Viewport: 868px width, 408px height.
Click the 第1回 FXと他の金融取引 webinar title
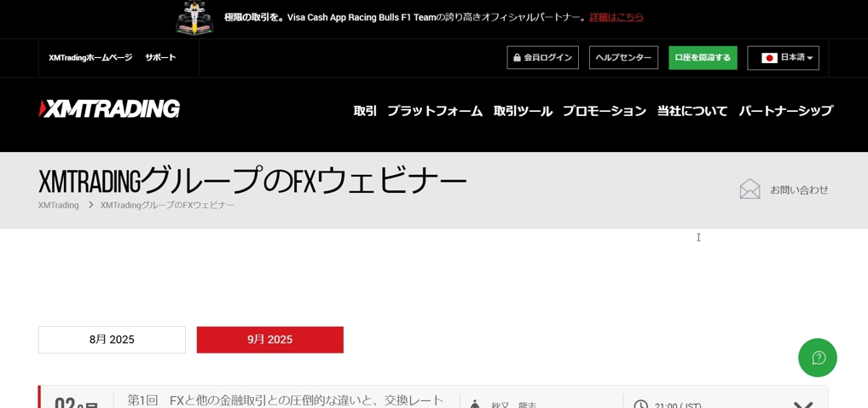click(x=286, y=401)
